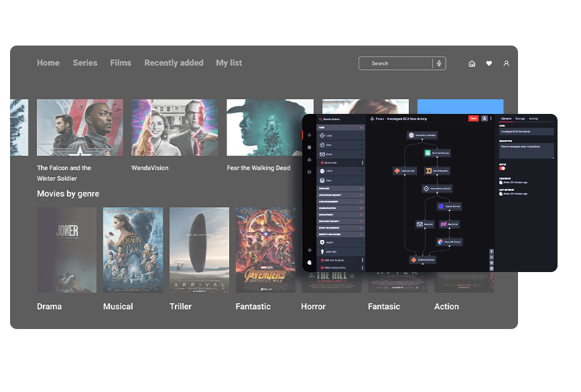Screen dimensions: 581x392
Task: Click the test run button beside Save
Action: tap(485, 118)
